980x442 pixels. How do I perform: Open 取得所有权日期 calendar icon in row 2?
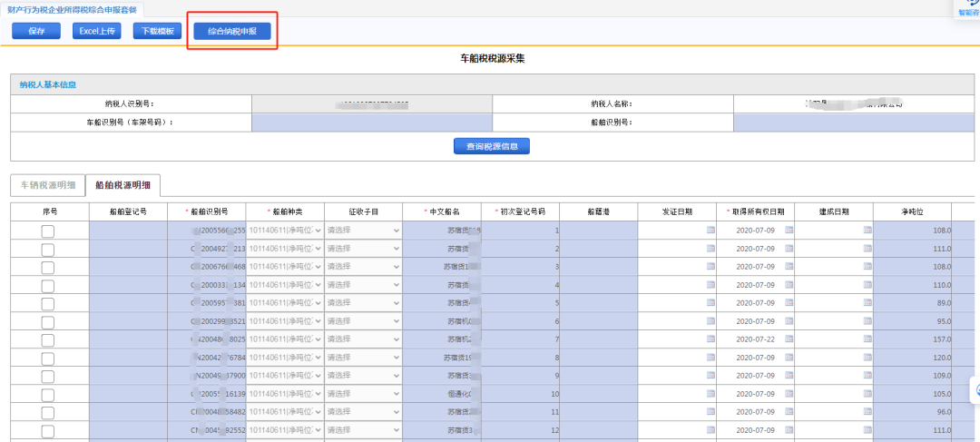[x=789, y=249]
